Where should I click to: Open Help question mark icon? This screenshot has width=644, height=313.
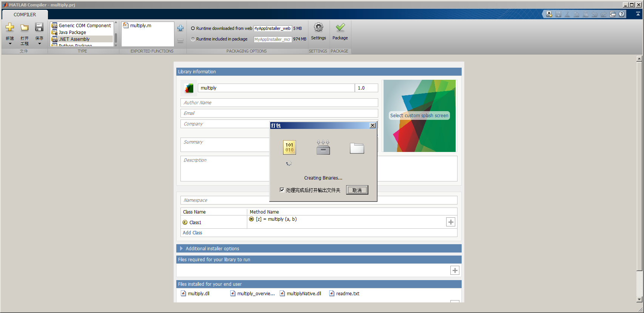pos(622,14)
